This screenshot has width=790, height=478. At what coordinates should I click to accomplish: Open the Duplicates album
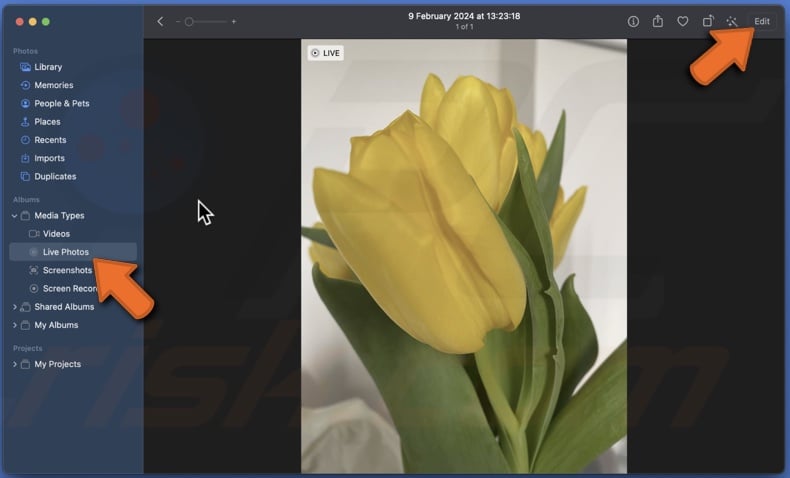[x=55, y=176]
